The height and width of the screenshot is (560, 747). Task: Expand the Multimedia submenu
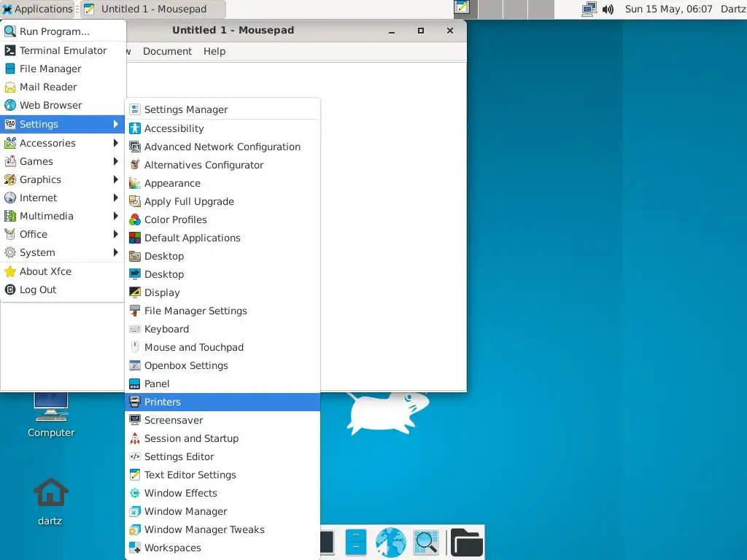(63, 216)
